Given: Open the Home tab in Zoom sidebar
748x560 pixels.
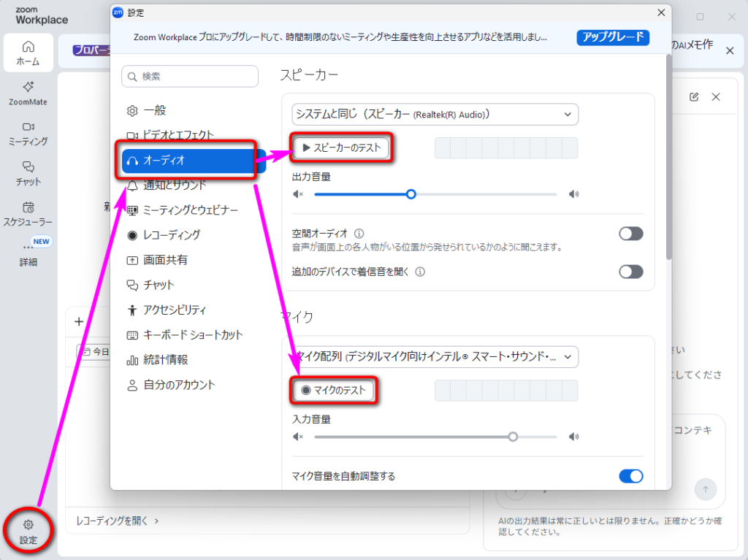Looking at the screenshot, I should pyautogui.click(x=28, y=53).
